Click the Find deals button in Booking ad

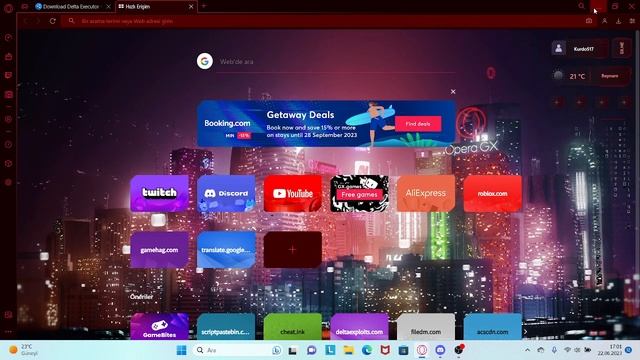tap(418, 124)
